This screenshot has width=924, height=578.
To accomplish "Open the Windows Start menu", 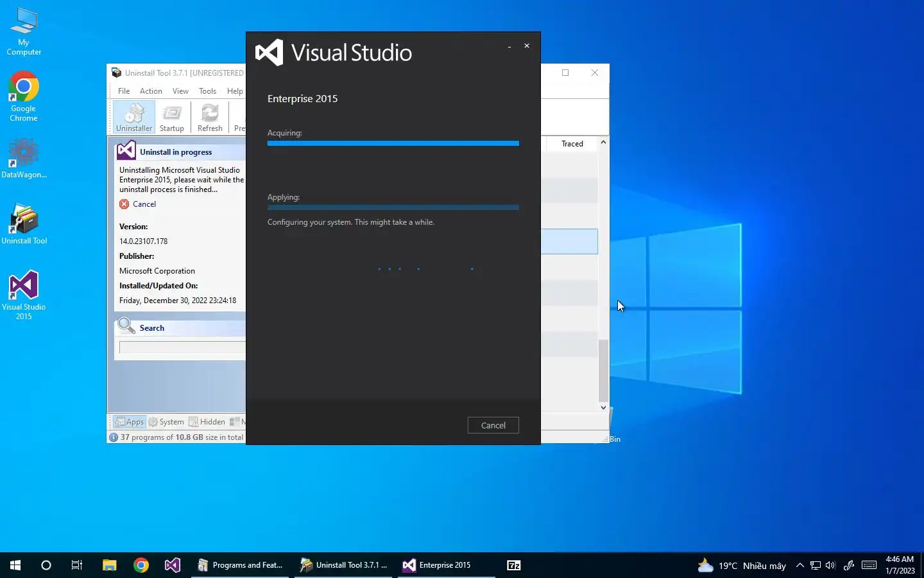I will click(15, 565).
